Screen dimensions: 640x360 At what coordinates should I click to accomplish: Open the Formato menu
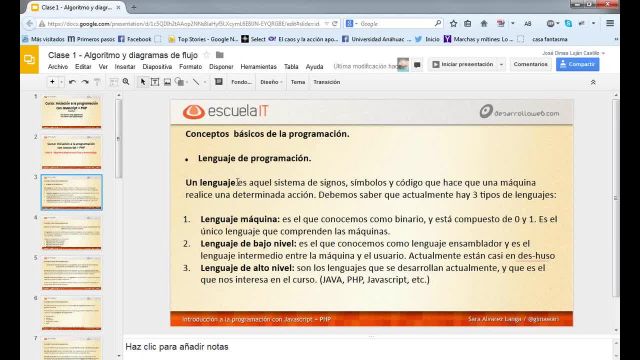click(191, 67)
